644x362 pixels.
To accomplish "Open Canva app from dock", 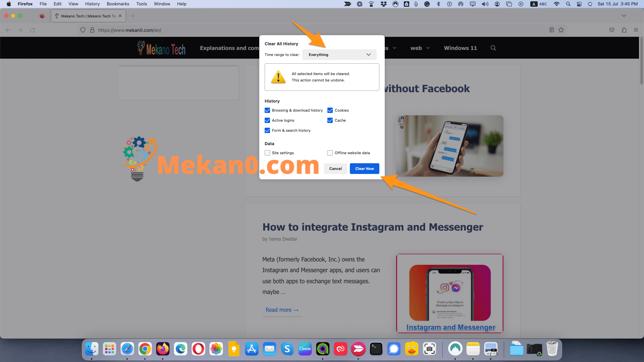I will [x=305, y=349].
